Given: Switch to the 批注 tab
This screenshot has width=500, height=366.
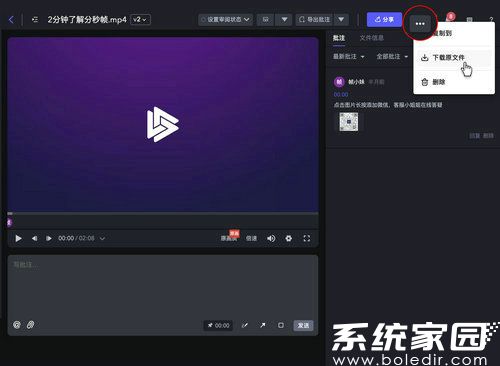Looking at the screenshot, I should tap(339, 38).
